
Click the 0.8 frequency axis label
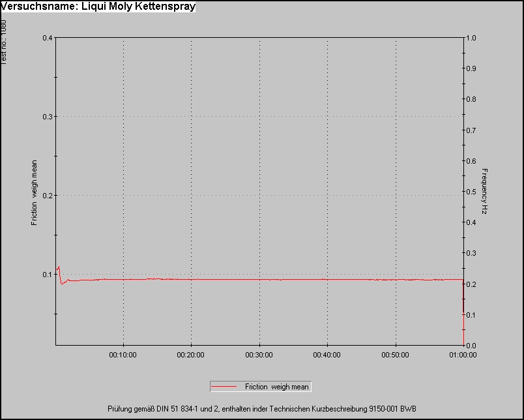tap(471, 99)
